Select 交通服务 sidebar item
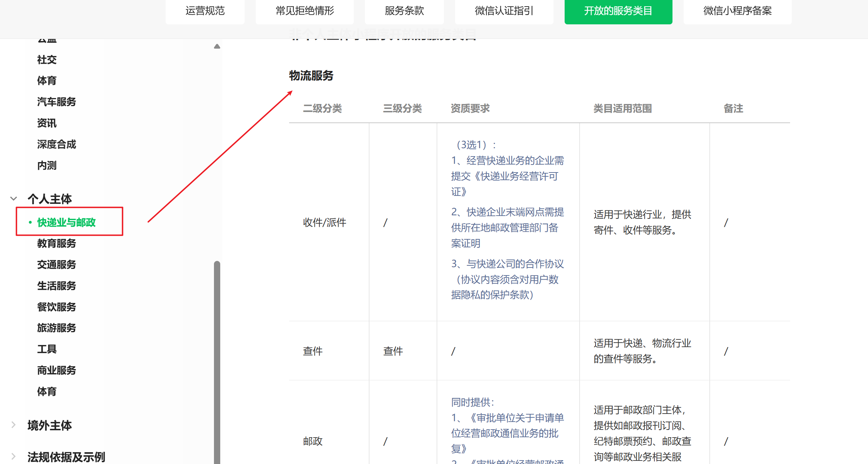This screenshot has width=868, height=464. 56,264
